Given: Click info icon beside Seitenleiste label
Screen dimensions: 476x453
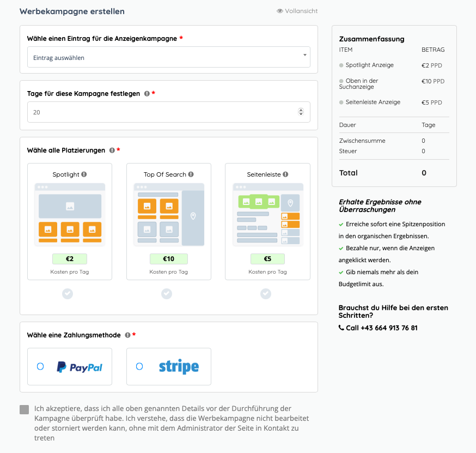Looking at the screenshot, I should (x=285, y=174).
